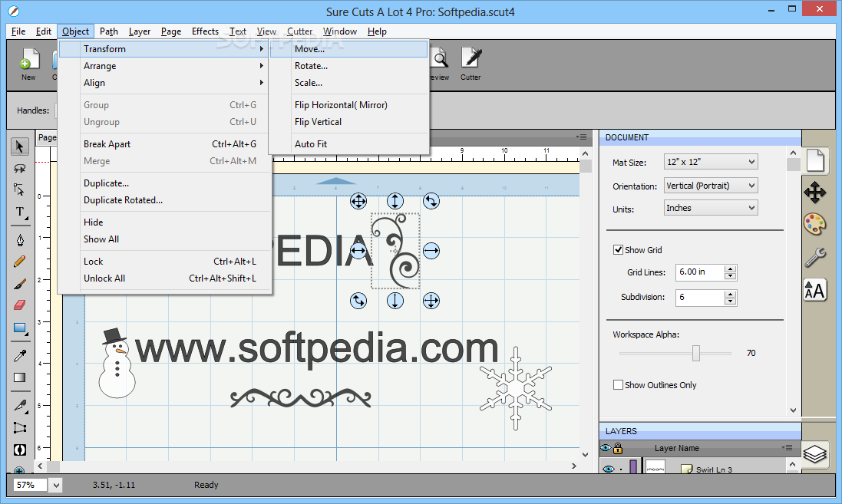Open the Layers panel stack icon
842x504 pixels.
pyautogui.click(x=815, y=454)
